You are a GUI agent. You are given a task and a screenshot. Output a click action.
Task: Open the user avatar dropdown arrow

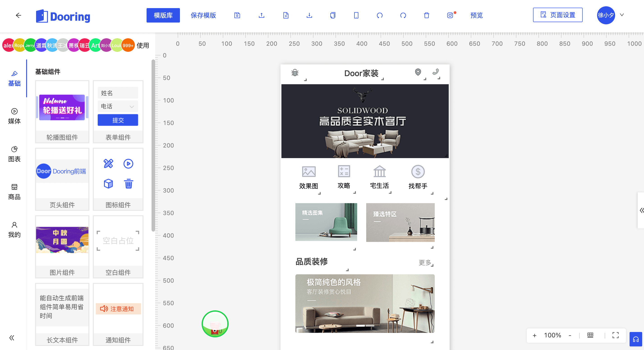(x=622, y=15)
